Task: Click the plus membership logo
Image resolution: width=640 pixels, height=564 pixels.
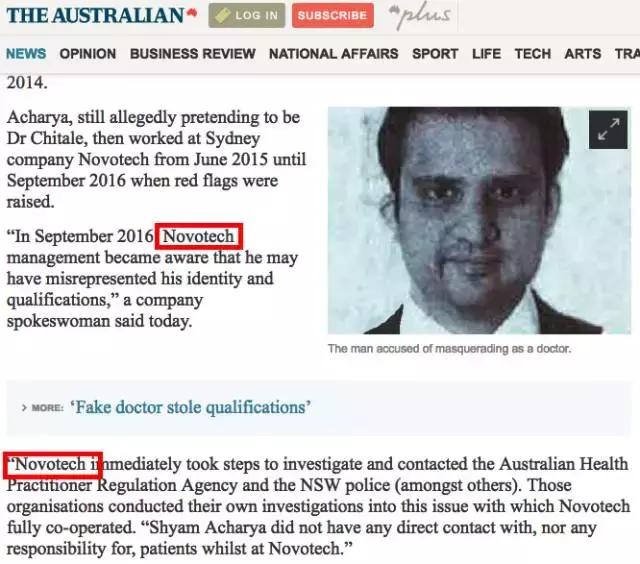Action: click(420, 16)
